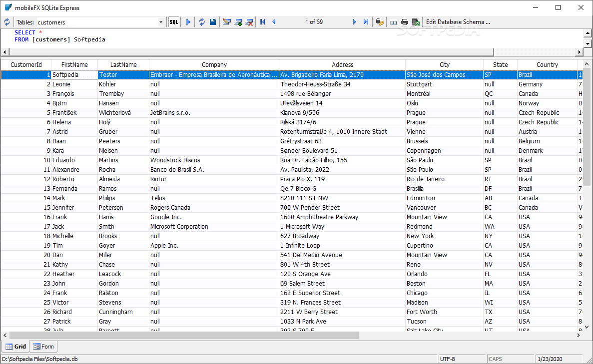Save changes with the floppy disk icon
Screen dimensions: 593x364
[213, 22]
